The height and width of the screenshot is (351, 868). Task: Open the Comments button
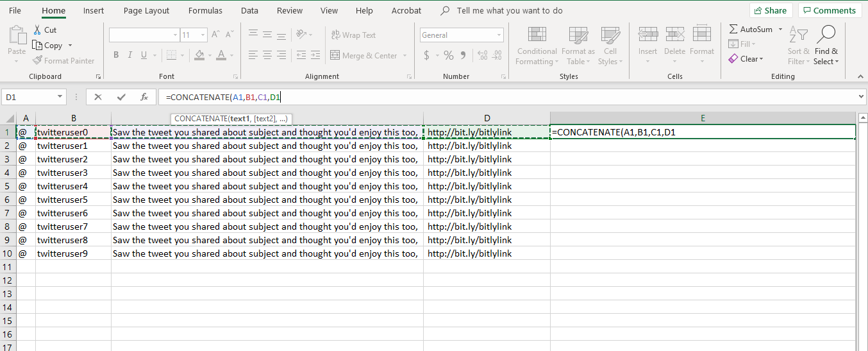click(829, 10)
